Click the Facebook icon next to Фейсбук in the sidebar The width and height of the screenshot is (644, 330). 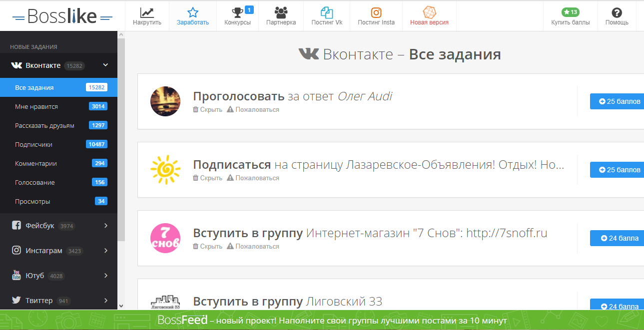click(16, 226)
